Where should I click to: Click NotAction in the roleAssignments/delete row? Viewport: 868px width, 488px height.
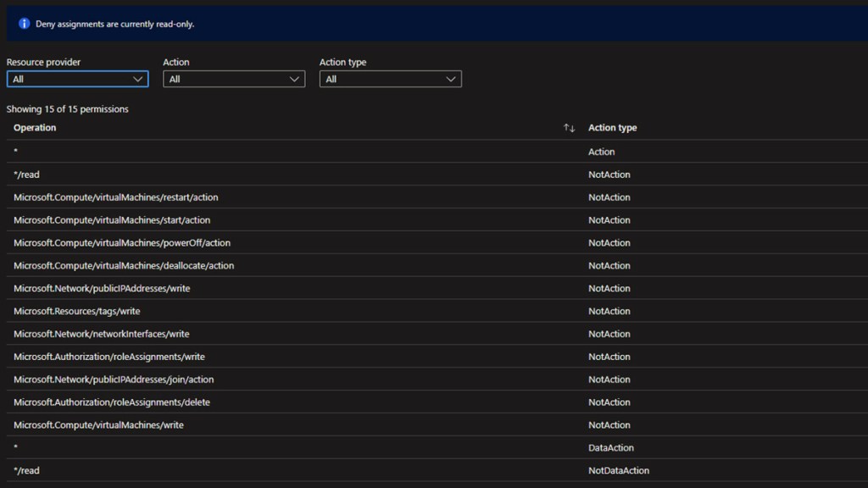point(609,402)
